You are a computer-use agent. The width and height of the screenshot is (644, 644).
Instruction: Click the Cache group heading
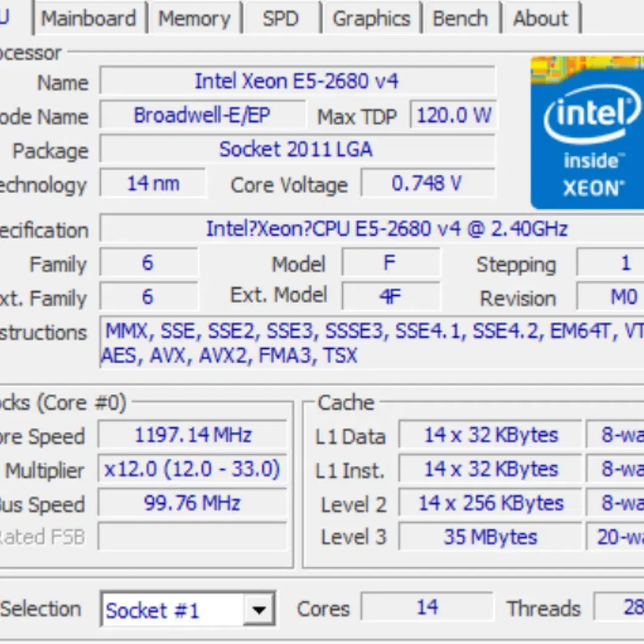coord(346,403)
